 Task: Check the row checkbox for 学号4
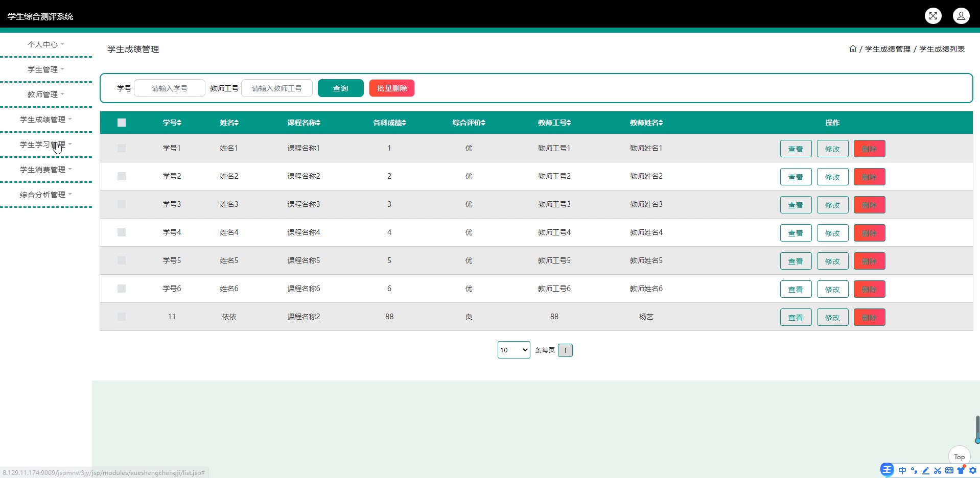coord(122,232)
